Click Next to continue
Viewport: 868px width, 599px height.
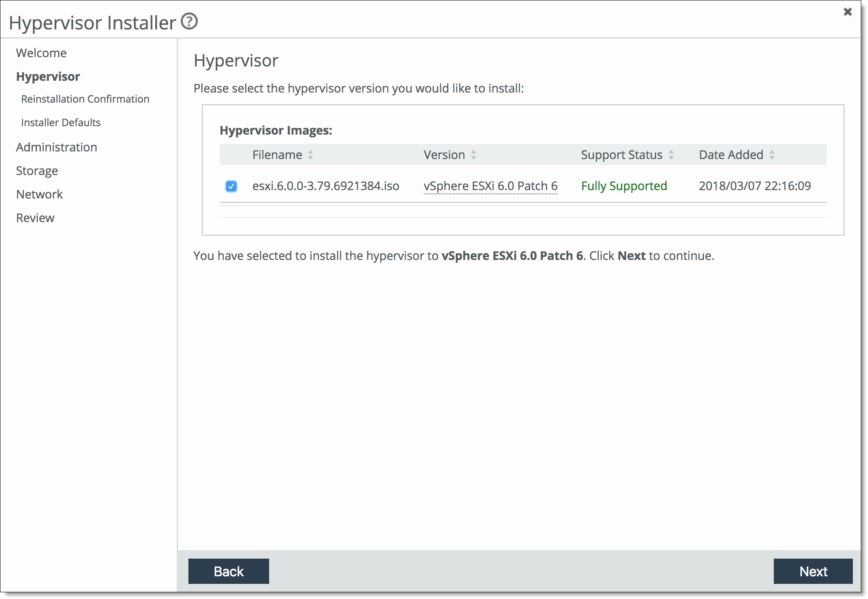813,571
